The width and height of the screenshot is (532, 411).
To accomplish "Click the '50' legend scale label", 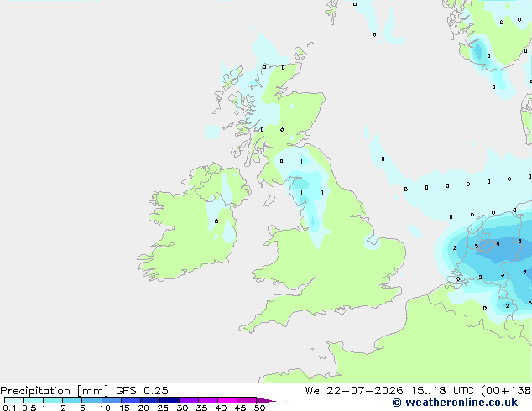I will 259,408.
